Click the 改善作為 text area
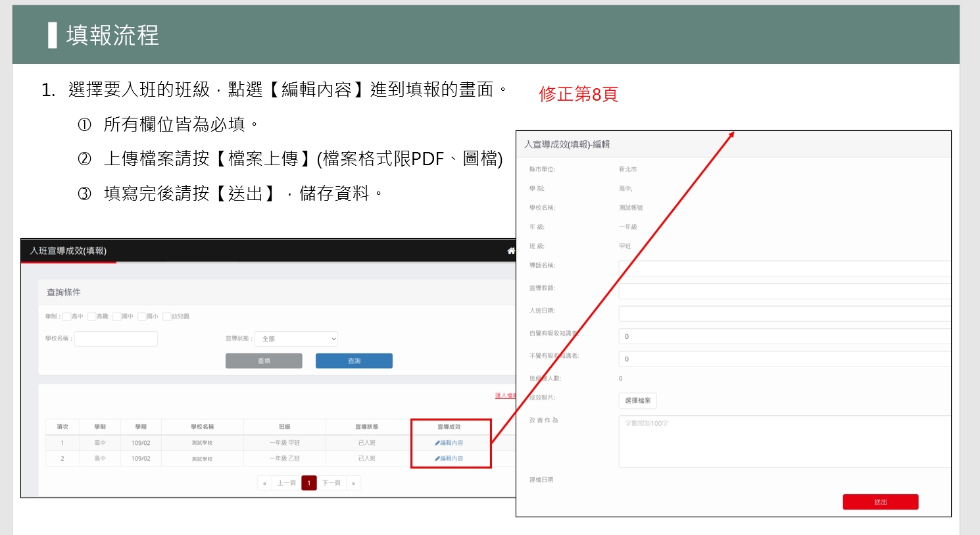The height and width of the screenshot is (535, 980). coord(784,442)
